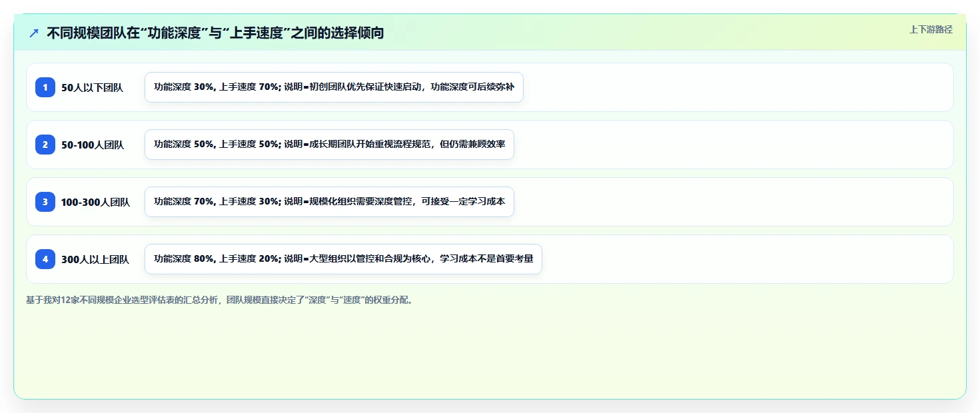
Task: Click the 功能深度 30% description box
Action: point(334,87)
